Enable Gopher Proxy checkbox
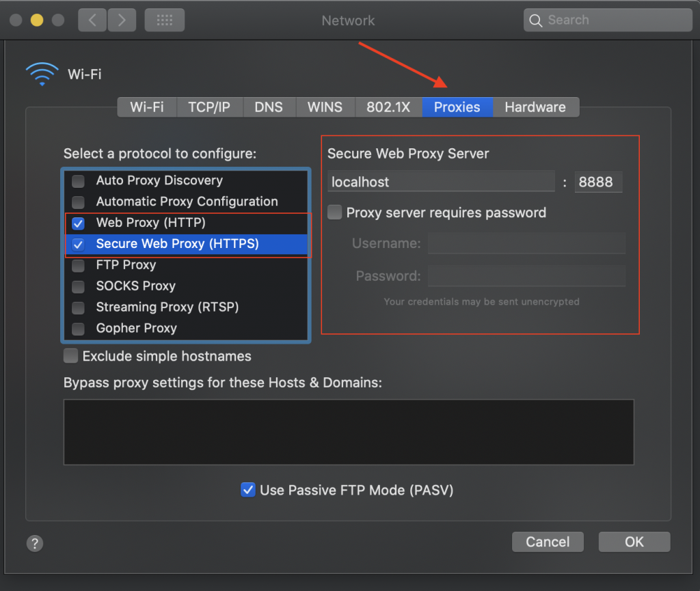This screenshot has width=700, height=591. pyautogui.click(x=78, y=329)
